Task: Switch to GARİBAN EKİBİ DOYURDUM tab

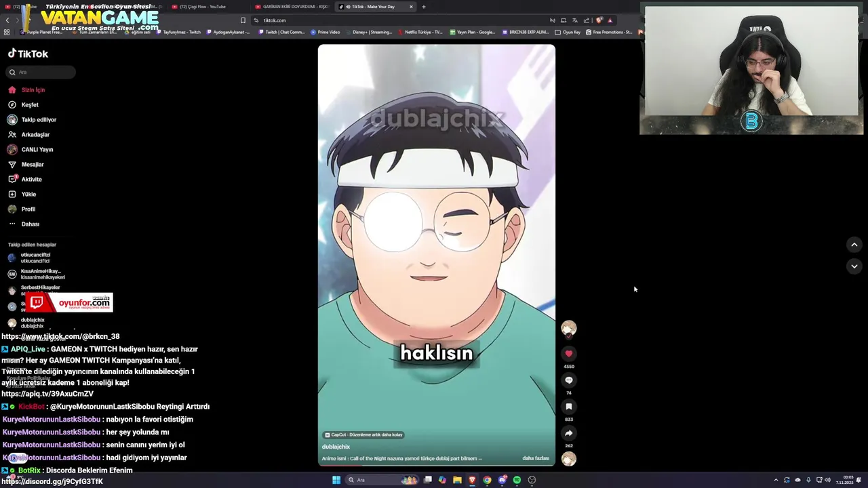Action: [x=292, y=7]
